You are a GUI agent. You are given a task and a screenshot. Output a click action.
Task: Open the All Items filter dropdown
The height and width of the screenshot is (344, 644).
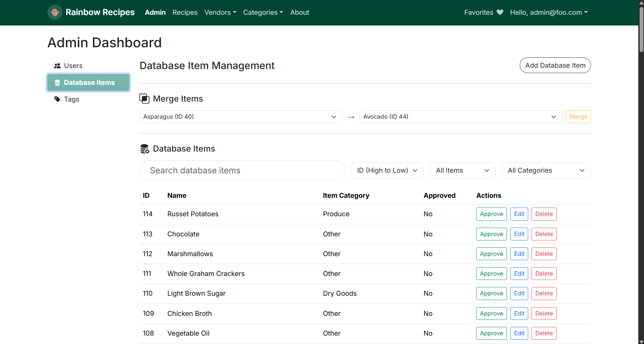pos(462,170)
